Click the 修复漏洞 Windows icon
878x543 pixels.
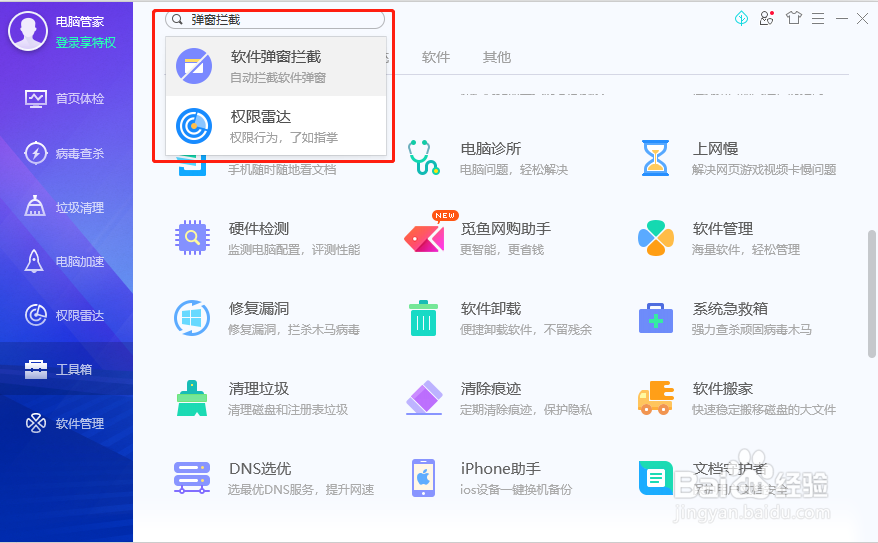(192, 318)
